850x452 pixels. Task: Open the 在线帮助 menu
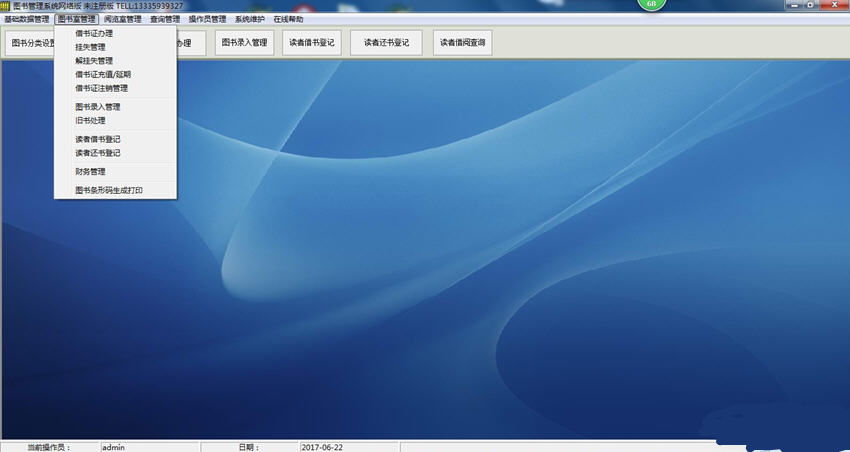(x=288, y=19)
